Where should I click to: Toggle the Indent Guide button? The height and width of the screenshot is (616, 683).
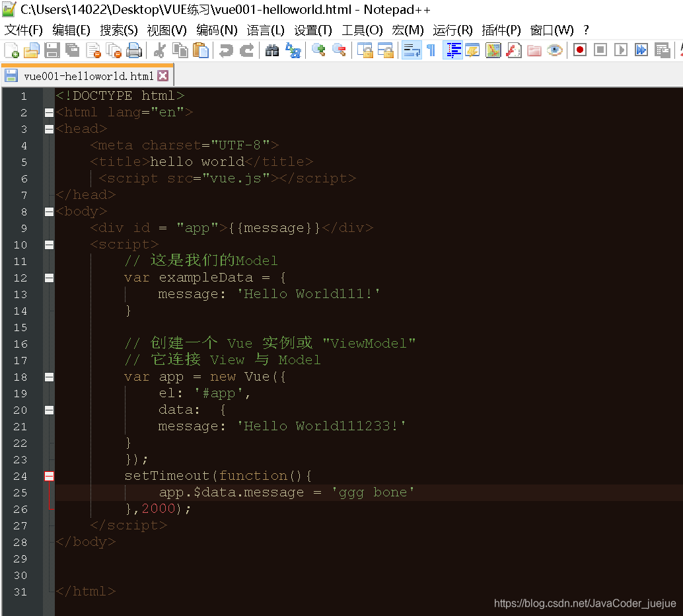coord(452,50)
